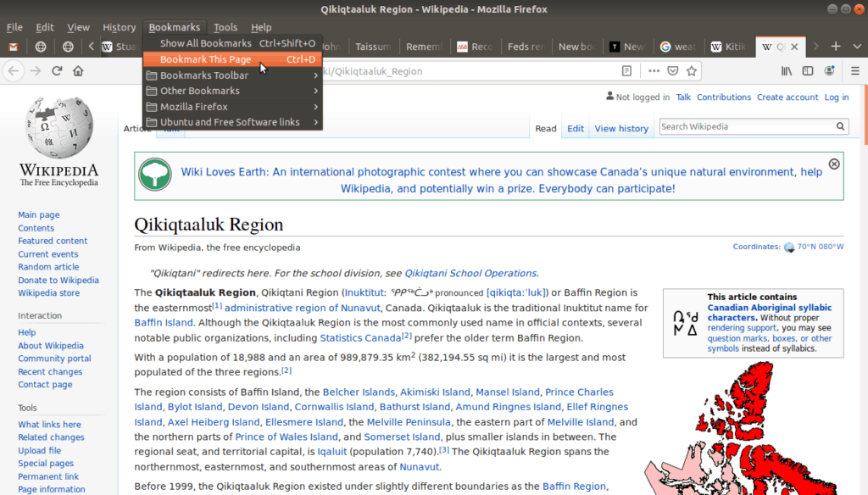Go to the Firefox home page
The width and height of the screenshot is (868, 495).
click(78, 71)
